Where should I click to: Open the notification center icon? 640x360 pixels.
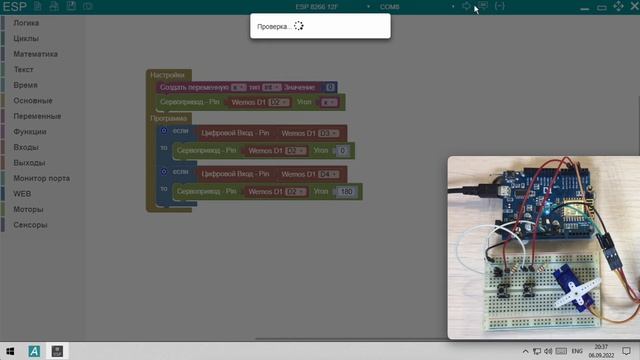coord(626,351)
